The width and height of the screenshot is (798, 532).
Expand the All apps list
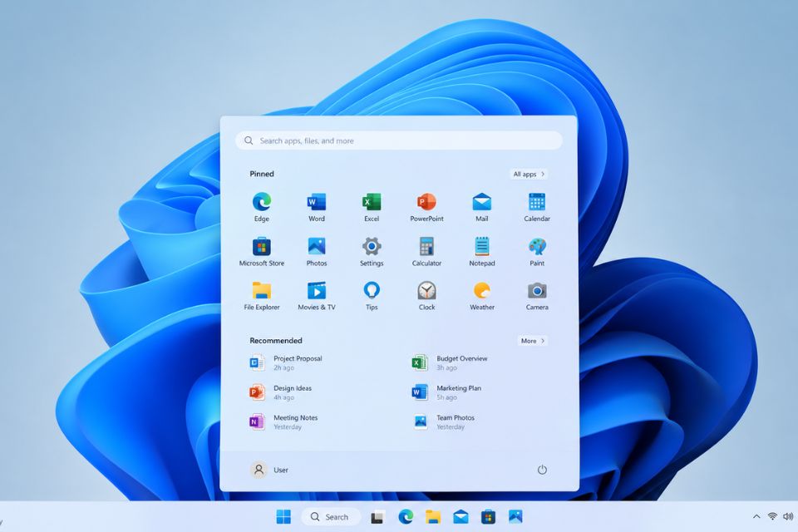pyautogui.click(x=529, y=174)
